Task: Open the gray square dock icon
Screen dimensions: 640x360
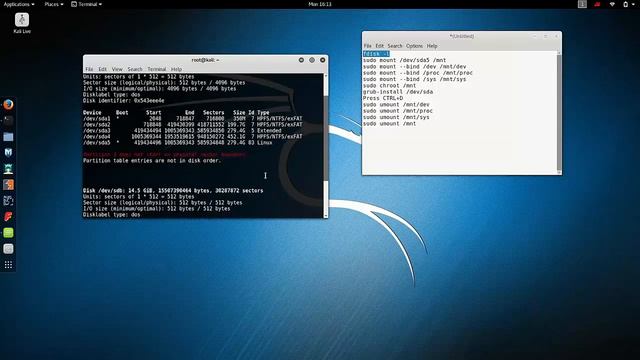Action: tap(8, 249)
